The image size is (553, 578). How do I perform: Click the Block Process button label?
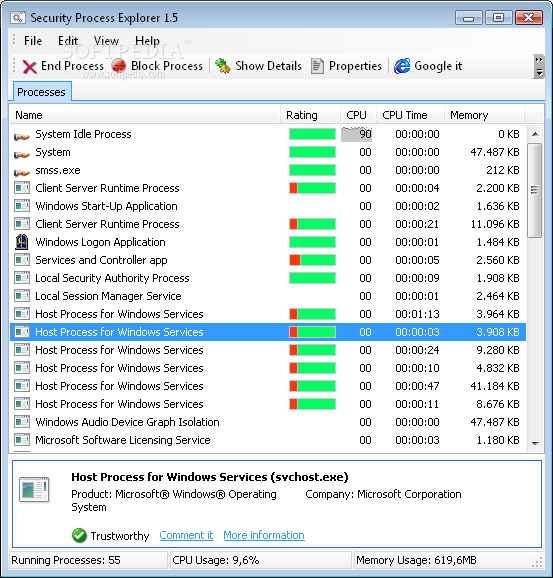(x=167, y=66)
